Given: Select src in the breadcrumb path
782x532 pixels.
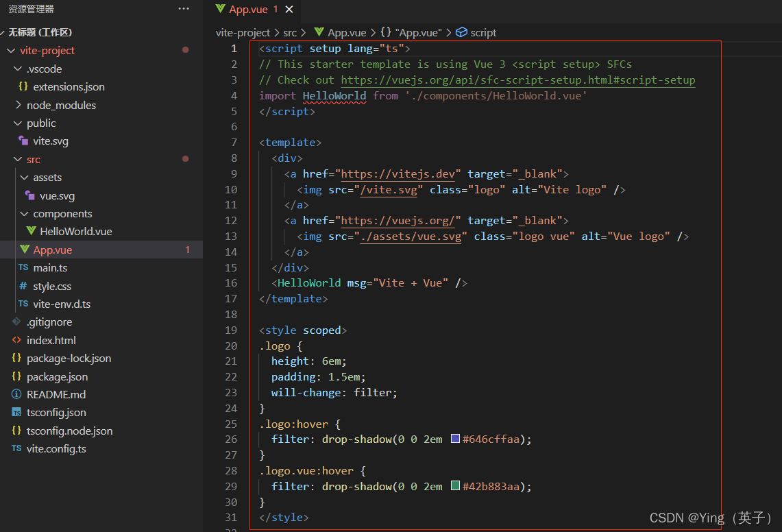Looking at the screenshot, I should [x=290, y=32].
